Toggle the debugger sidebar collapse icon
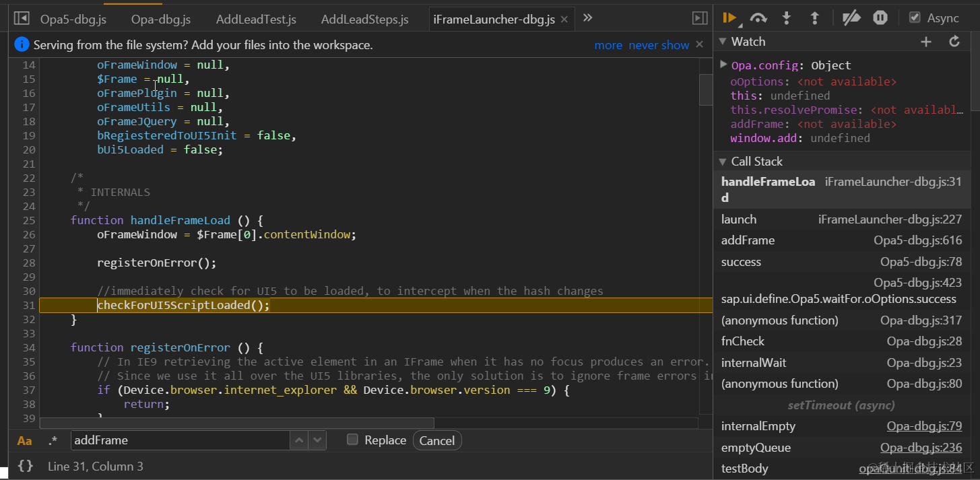980x480 pixels. tap(700, 18)
